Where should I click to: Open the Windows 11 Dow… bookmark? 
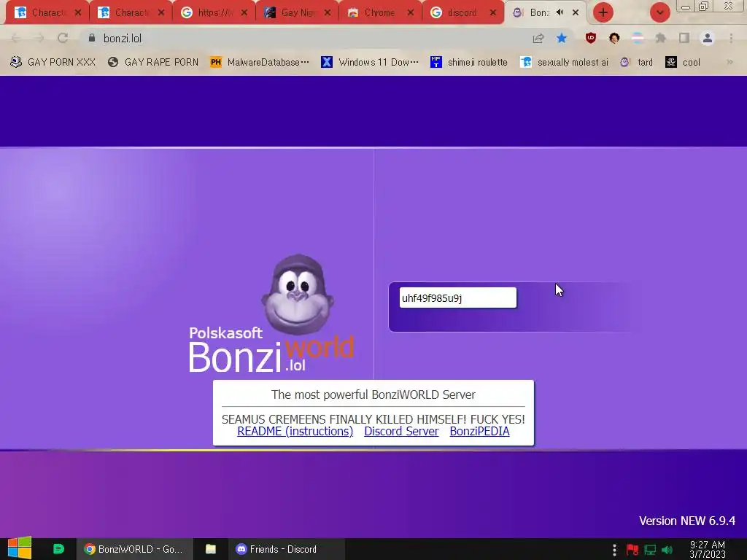(370, 62)
